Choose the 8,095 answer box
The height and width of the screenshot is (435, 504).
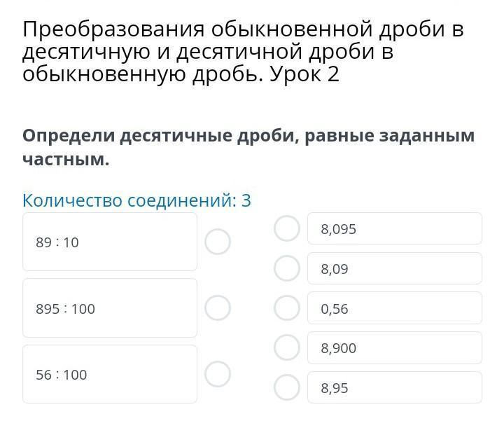point(394,229)
